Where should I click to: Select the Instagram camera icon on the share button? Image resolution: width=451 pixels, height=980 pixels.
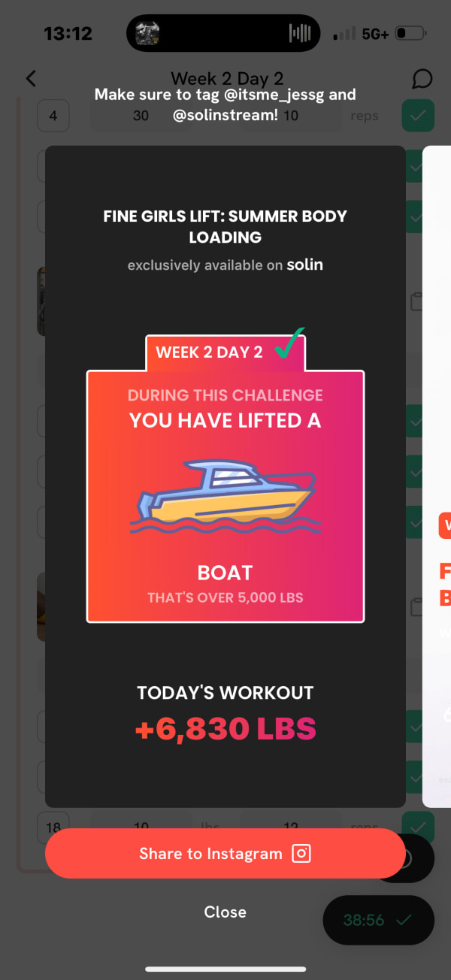click(301, 853)
